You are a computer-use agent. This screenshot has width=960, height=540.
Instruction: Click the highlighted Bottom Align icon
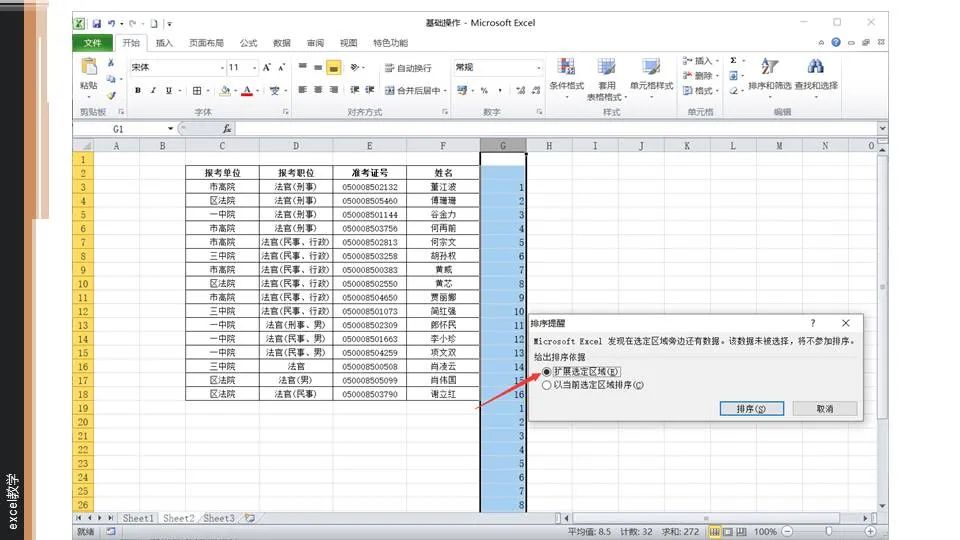[x=334, y=67]
